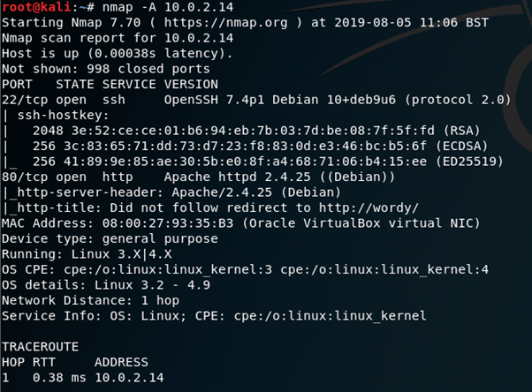The width and height of the screenshot is (532, 392).
Task: Click the Device type: general purpose line
Action: tap(110, 238)
